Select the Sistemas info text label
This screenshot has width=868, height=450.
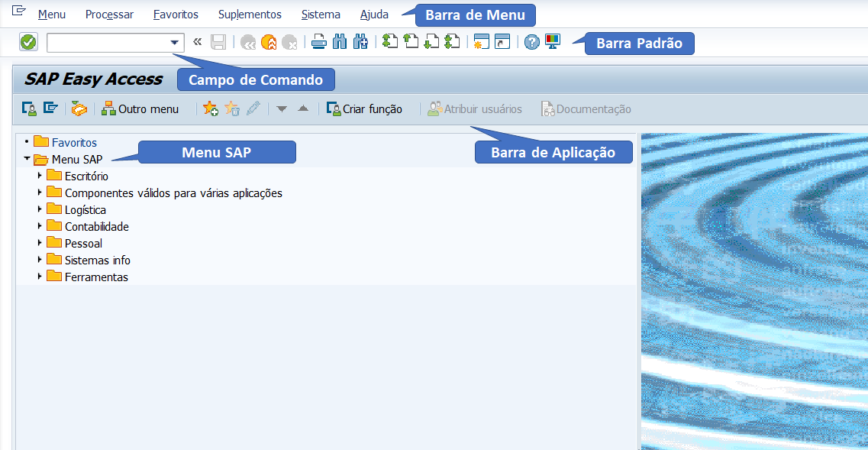pyautogui.click(x=98, y=261)
